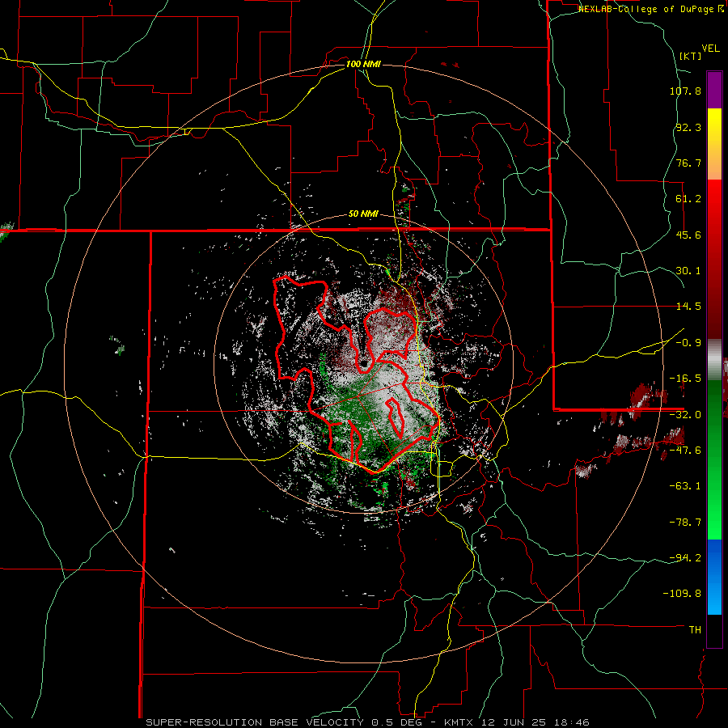The height and width of the screenshot is (728, 728).
Task: Pick the blue segment of the color bar
Action: click(714, 577)
